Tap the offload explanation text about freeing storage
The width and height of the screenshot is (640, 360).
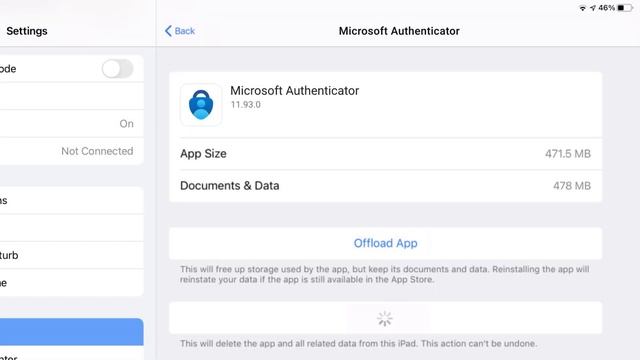pos(384,274)
